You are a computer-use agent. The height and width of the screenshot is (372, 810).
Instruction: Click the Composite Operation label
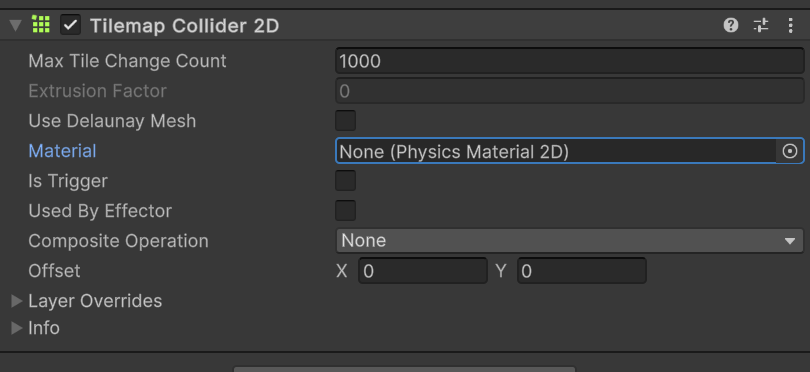(118, 241)
